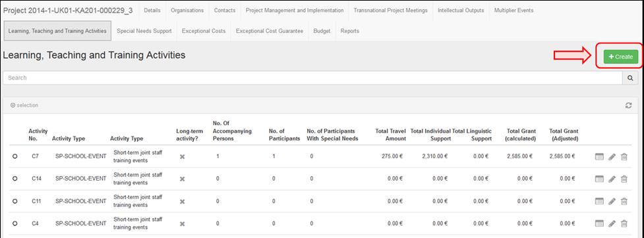Open the details view icon for activity C4
The width and height of the screenshot is (644, 238).
point(599,223)
